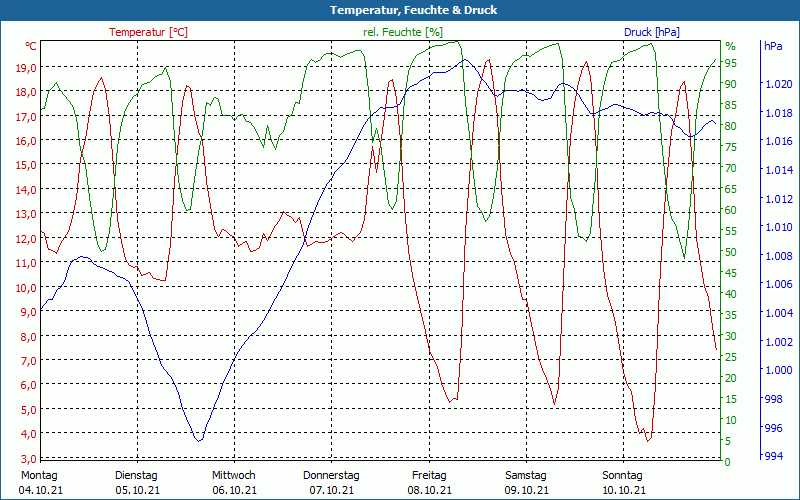This screenshot has width=800, height=500.
Task: Click the 55 tick on humidity axis
Action: [x=731, y=231]
